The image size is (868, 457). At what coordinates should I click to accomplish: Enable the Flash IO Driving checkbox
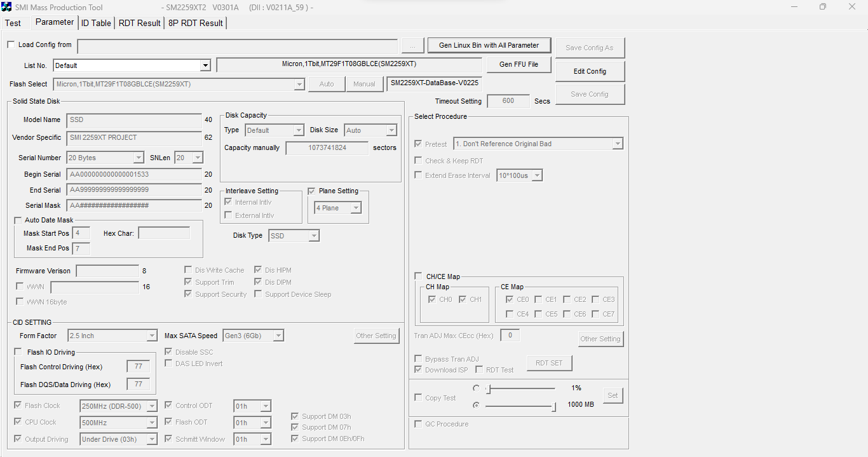(x=18, y=352)
